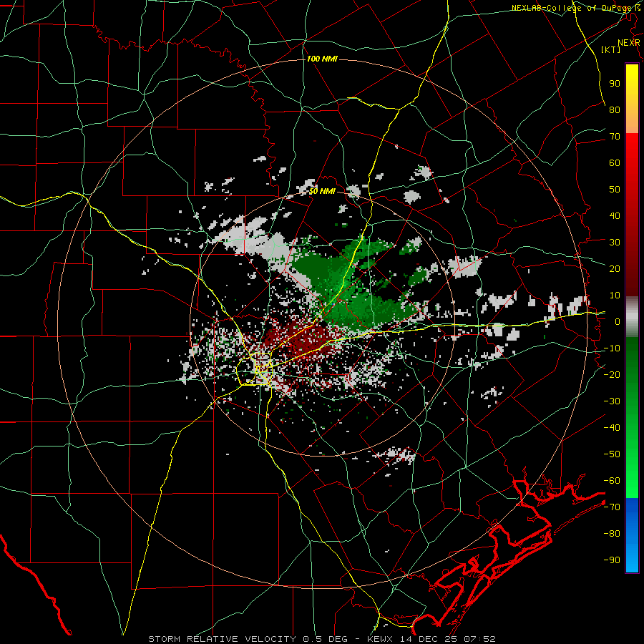Click the 10 value on velocity scale
Screen dimensions: 644x644
click(615, 296)
